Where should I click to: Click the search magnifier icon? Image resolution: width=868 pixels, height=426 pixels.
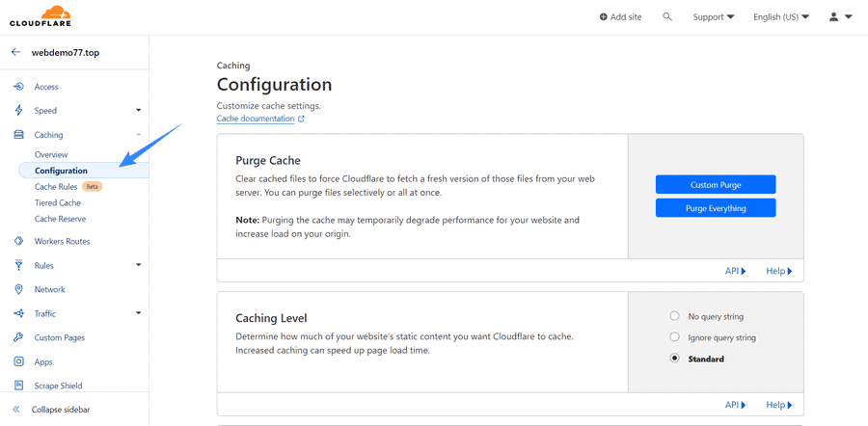click(667, 16)
